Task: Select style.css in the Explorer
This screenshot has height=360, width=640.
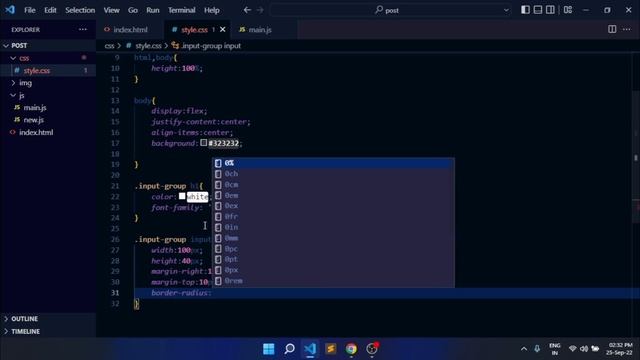Action: [48, 71]
